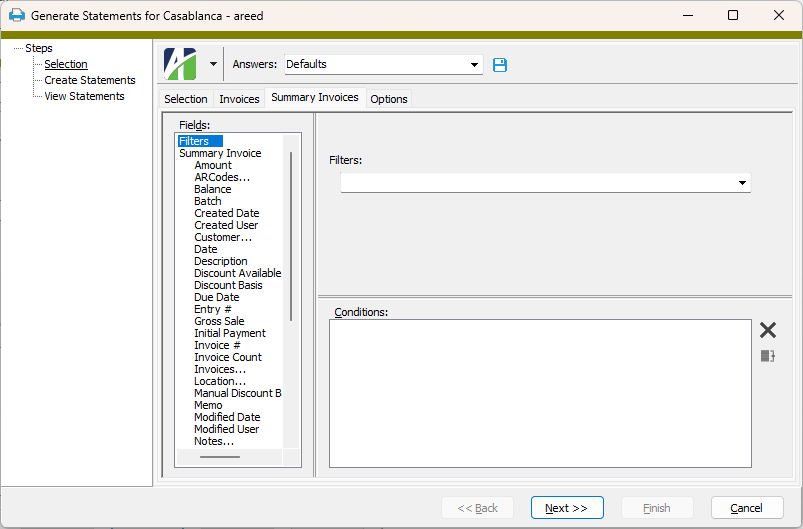This screenshot has width=803, height=529.
Task: Select Create Statements step in tree
Action: (x=90, y=80)
